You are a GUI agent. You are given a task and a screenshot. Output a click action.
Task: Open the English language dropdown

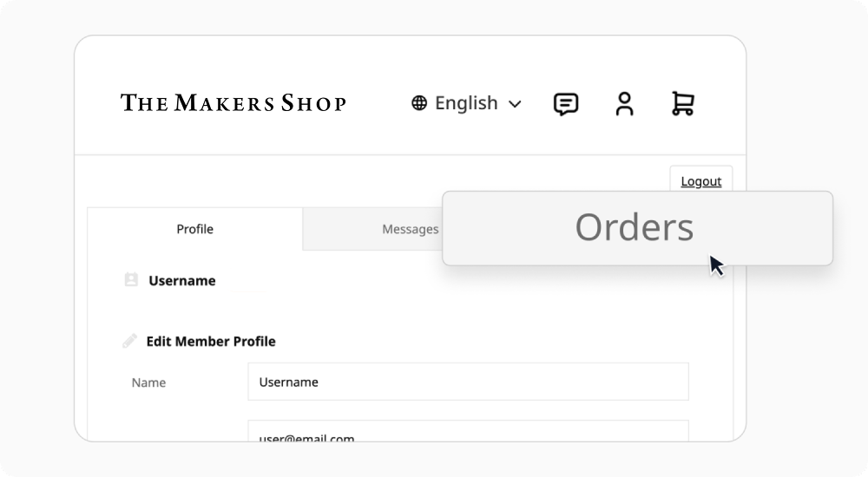pyautogui.click(x=466, y=103)
